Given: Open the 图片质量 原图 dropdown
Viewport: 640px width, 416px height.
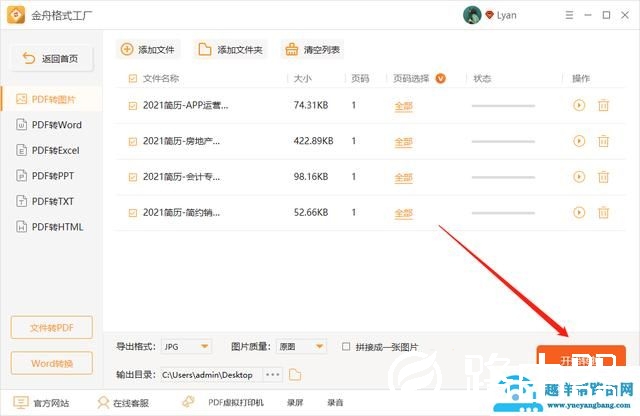Looking at the screenshot, I should click(x=301, y=347).
